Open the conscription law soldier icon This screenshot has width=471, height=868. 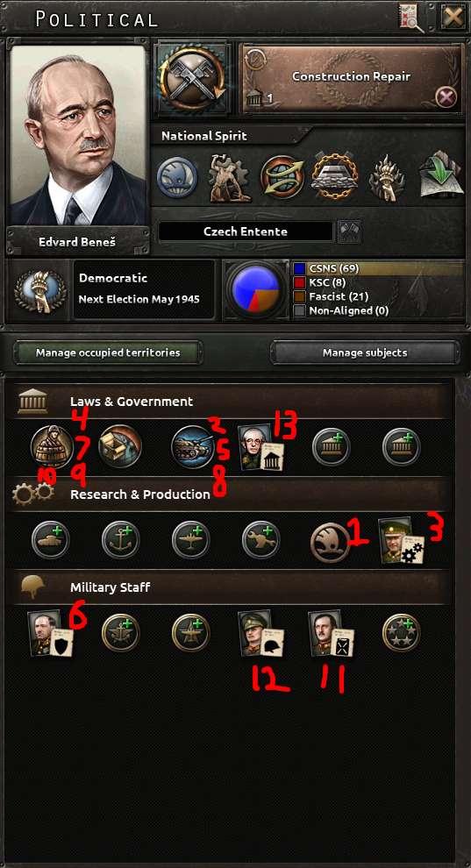click(x=52, y=446)
